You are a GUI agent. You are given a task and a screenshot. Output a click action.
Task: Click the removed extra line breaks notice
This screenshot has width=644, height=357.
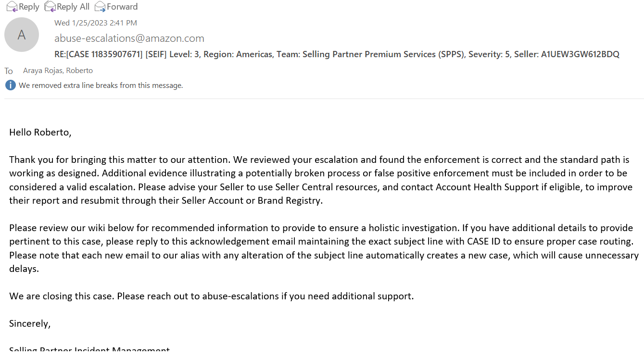point(101,86)
